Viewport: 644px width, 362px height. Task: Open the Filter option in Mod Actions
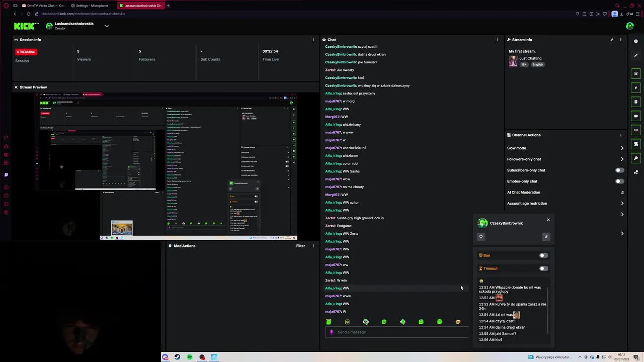[300, 246]
